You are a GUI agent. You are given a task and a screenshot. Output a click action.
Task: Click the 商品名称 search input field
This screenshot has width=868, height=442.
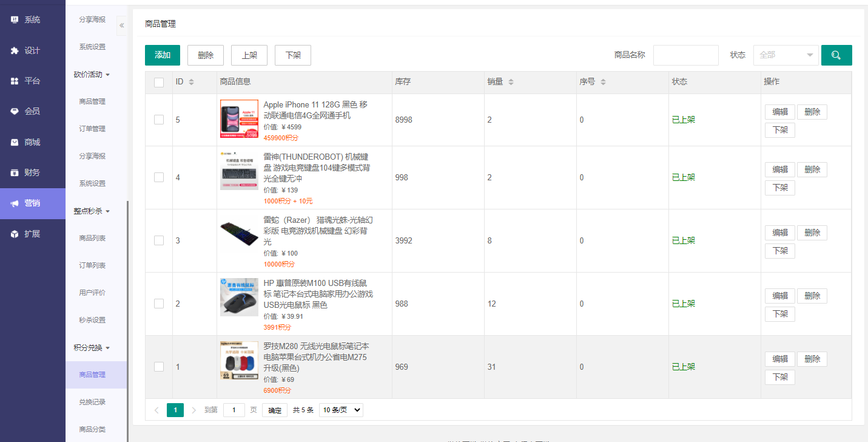point(686,55)
